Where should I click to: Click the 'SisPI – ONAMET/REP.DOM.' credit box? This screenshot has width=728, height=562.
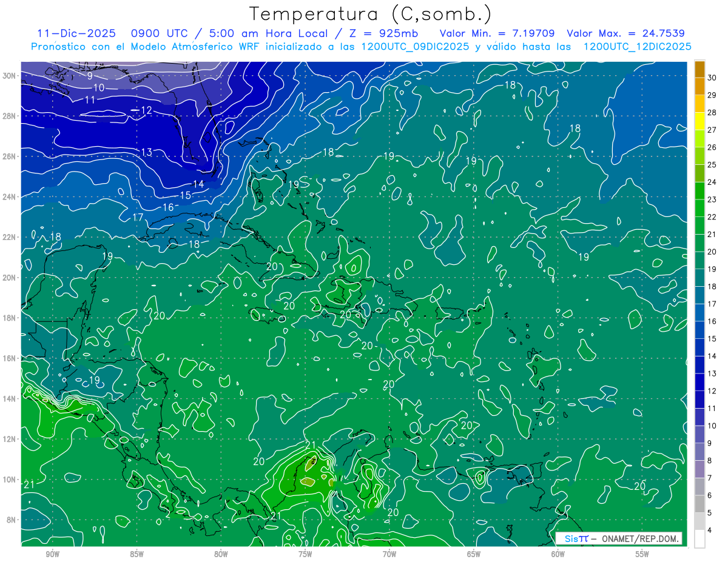[618, 538]
